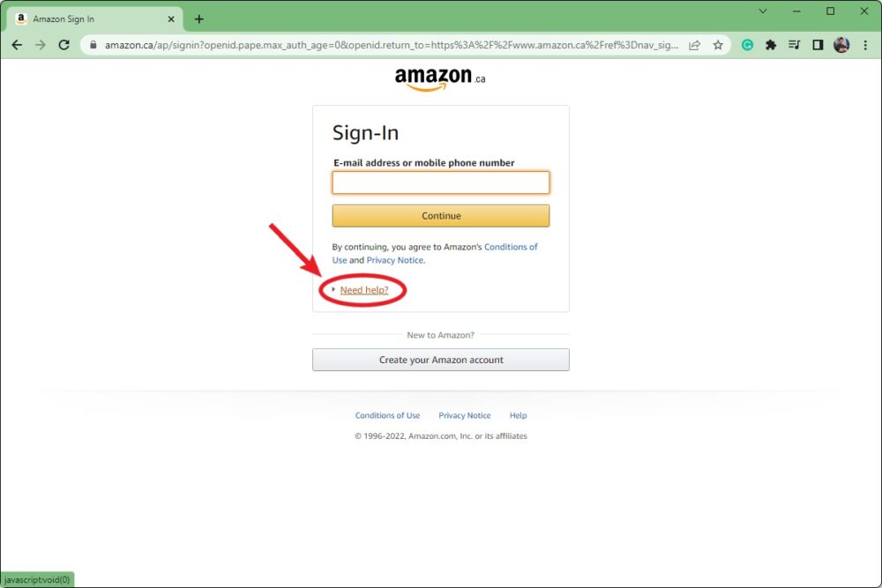Open the tab search chevron
This screenshot has height=588, width=882.
[x=763, y=11]
